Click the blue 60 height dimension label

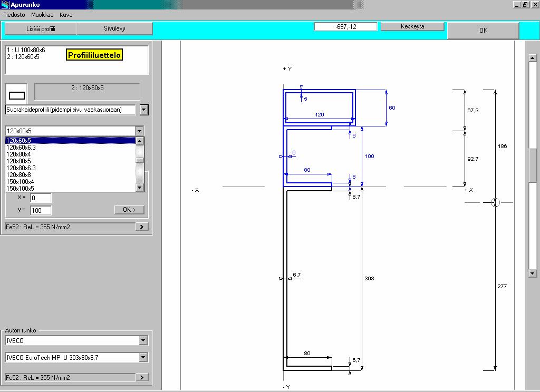tap(392, 107)
